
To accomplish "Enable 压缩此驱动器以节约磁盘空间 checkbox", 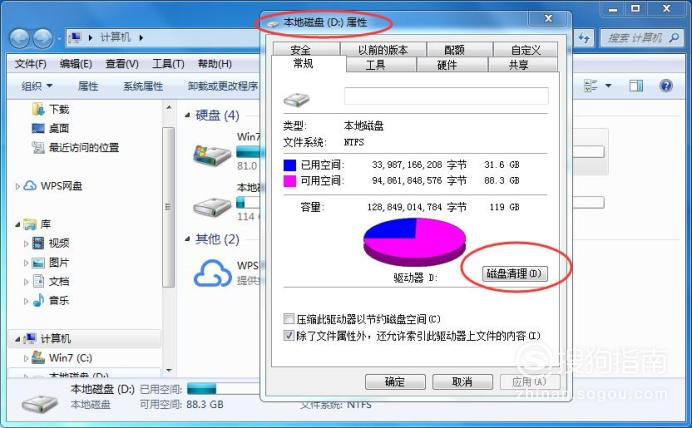I will tap(289, 319).
